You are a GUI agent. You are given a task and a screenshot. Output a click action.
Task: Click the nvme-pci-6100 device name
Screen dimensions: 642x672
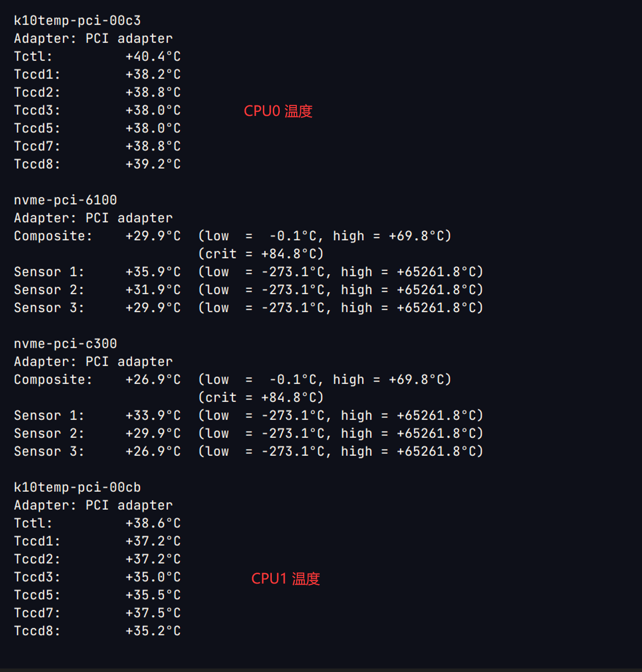click(x=65, y=200)
